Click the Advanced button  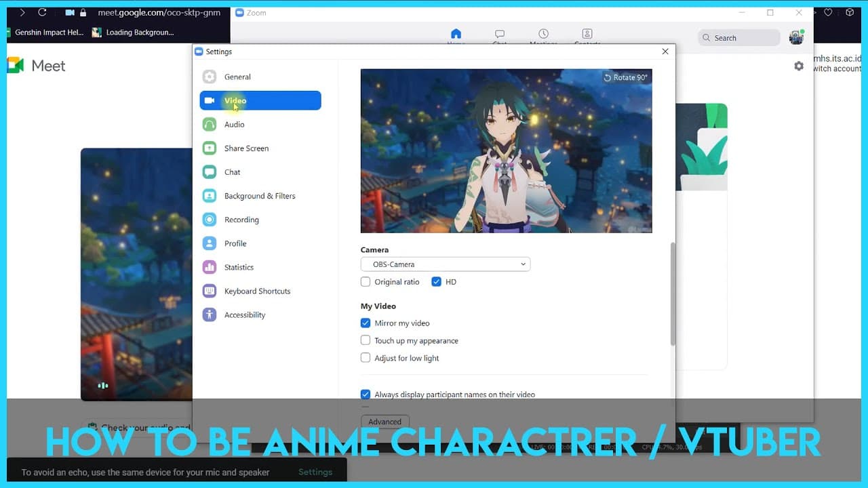click(385, 422)
